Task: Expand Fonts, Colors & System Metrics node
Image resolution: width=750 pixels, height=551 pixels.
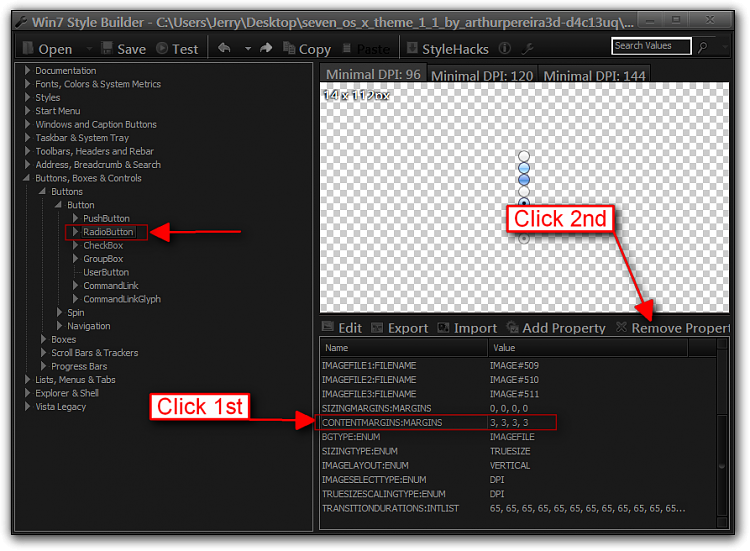Action: point(27,84)
